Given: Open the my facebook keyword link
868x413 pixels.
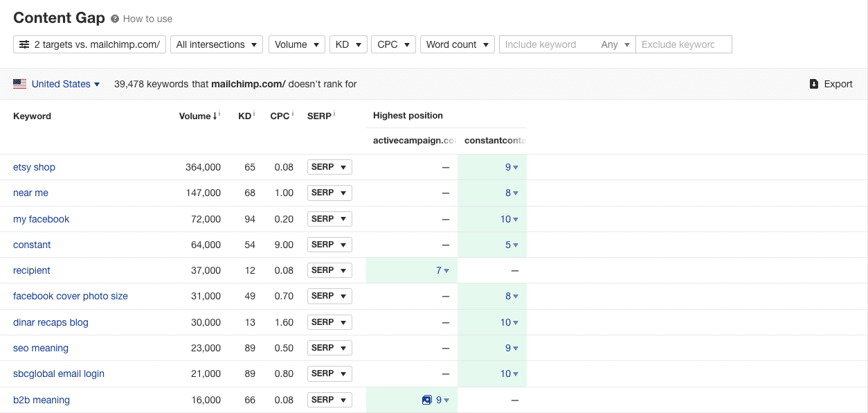Looking at the screenshot, I should pos(42,219).
